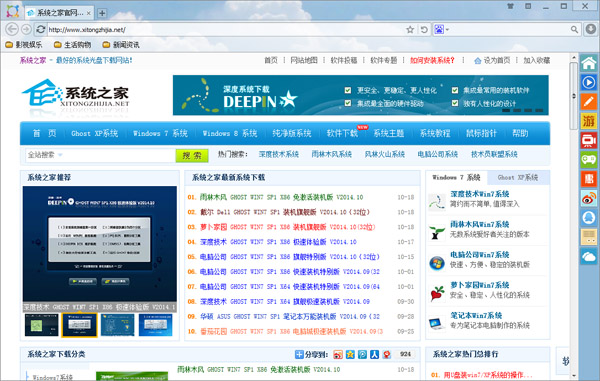
Task: Toggle the 集成最常用的装机软件 checkbox in banner
Action: point(455,90)
